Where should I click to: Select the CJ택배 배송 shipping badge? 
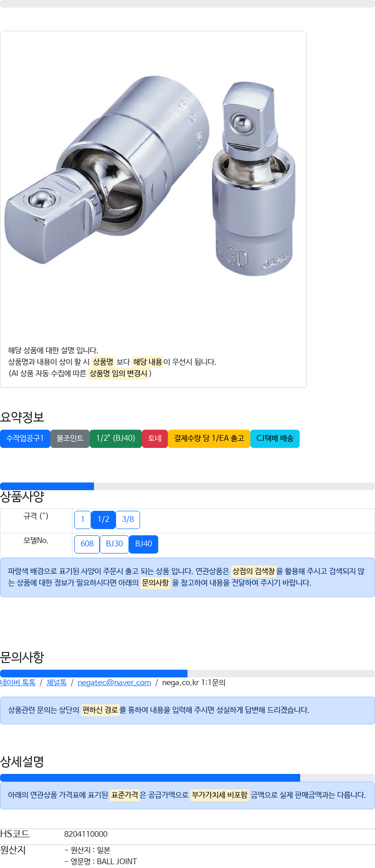pos(275,439)
